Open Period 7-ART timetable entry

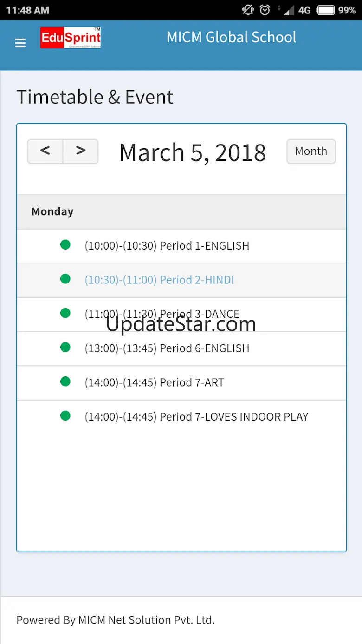click(x=155, y=383)
